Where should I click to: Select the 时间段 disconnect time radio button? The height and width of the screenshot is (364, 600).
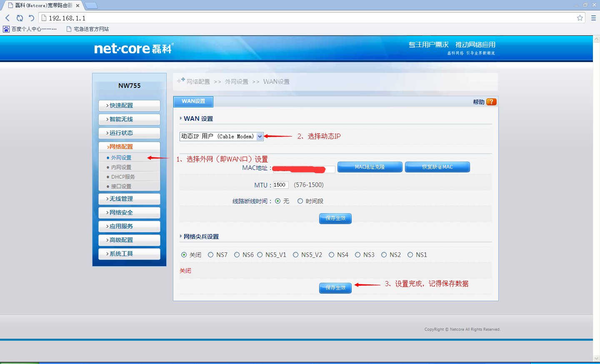click(x=300, y=201)
